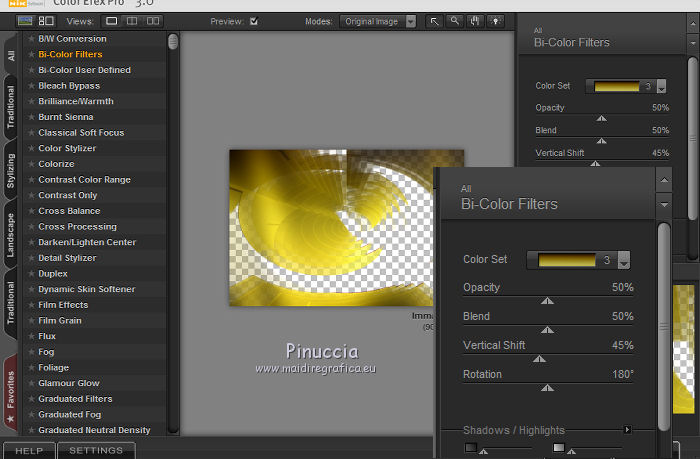Click the shadows dark swatch icon
Viewport: 700px width, 459px height.
click(x=471, y=447)
